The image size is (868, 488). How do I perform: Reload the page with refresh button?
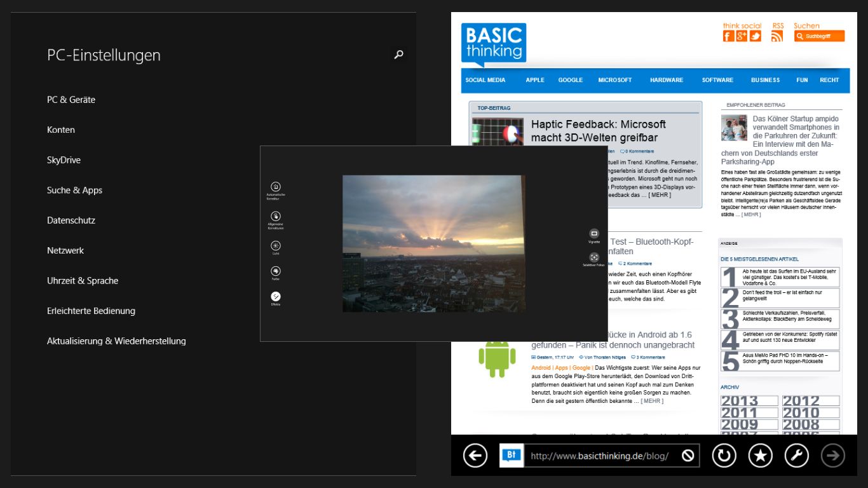click(723, 455)
